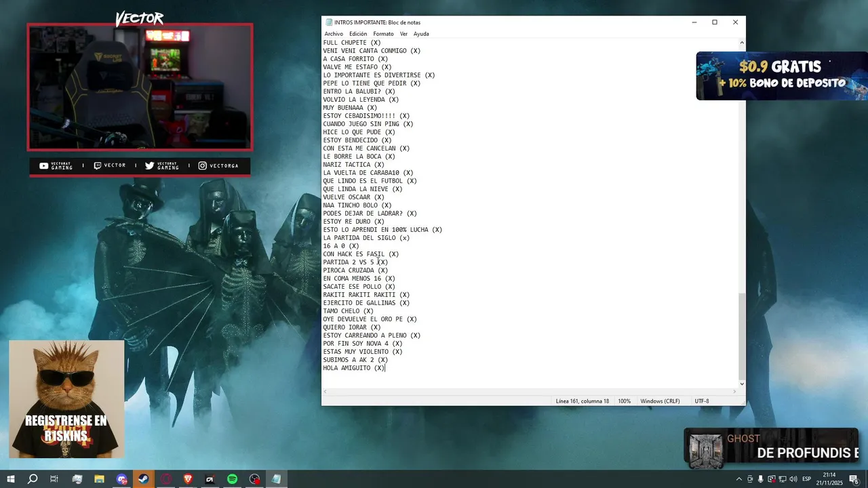
Task: Open the black app icon beside Brave
Action: [210, 479]
